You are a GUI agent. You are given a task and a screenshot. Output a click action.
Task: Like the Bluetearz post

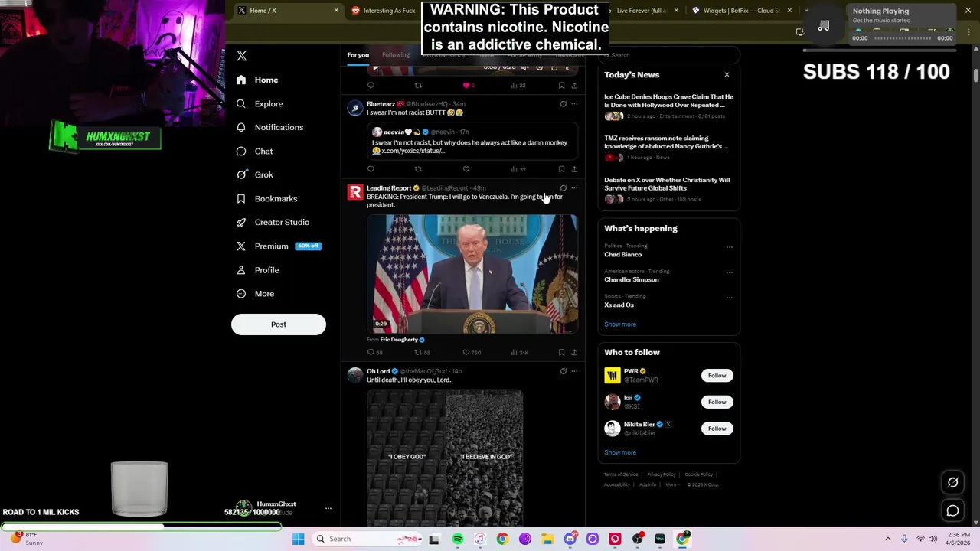click(465, 169)
